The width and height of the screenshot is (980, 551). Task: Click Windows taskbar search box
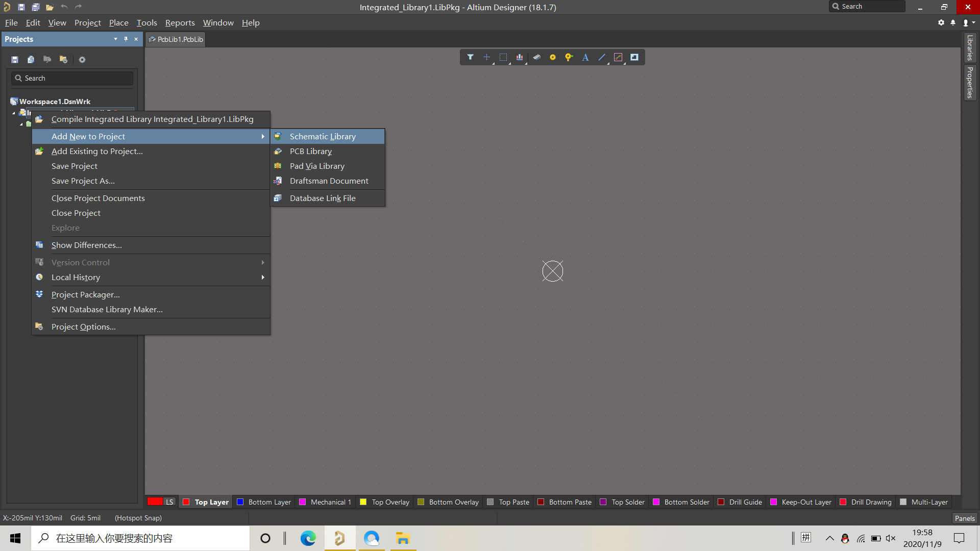(x=140, y=538)
